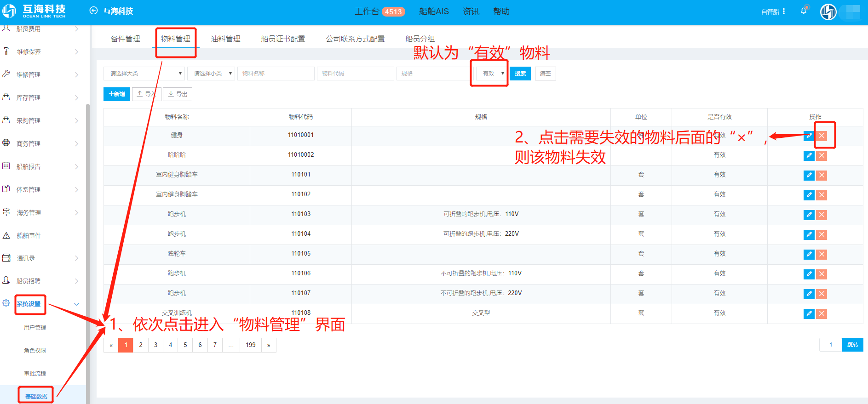Expand the 维修管理 sidebar menu
868x404 pixels.
76,74
